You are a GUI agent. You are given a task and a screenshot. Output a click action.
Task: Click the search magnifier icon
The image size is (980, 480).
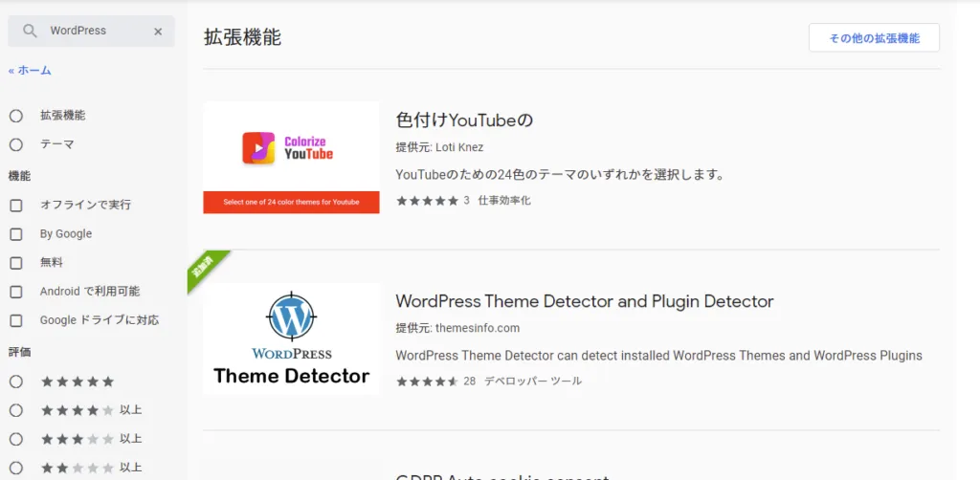31,31
